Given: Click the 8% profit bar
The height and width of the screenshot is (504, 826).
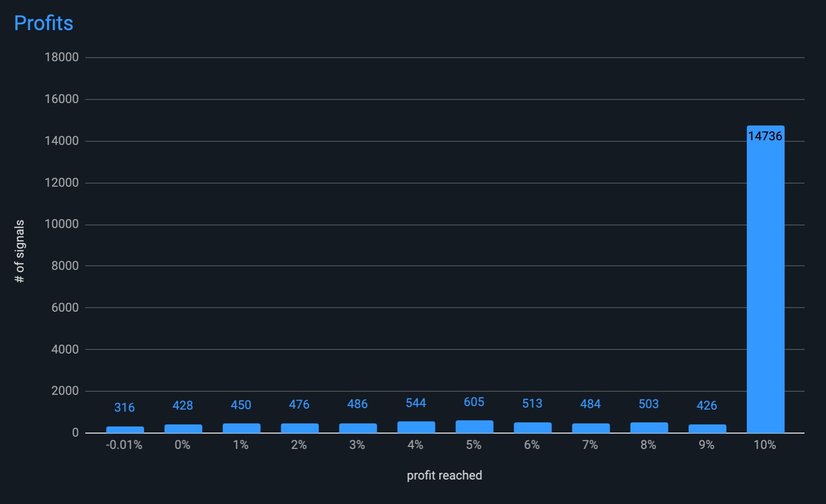Looking at the screenshot, I should pos(649,427).
